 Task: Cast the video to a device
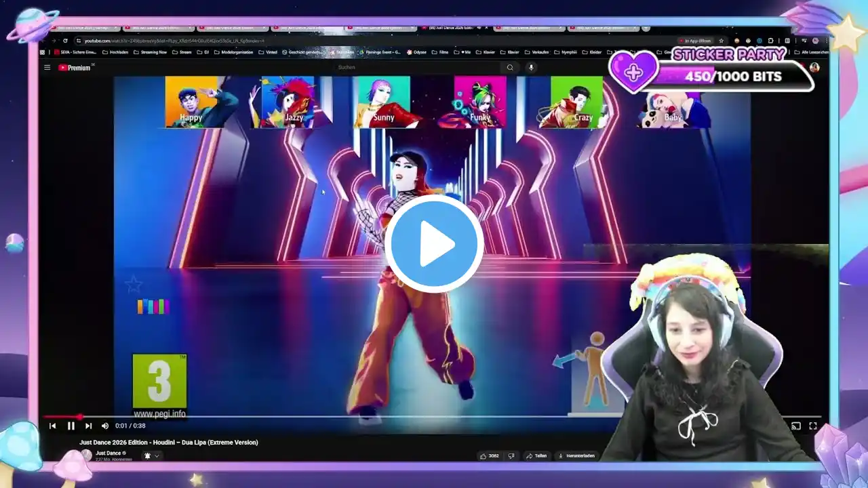click(x=796, y=426)
